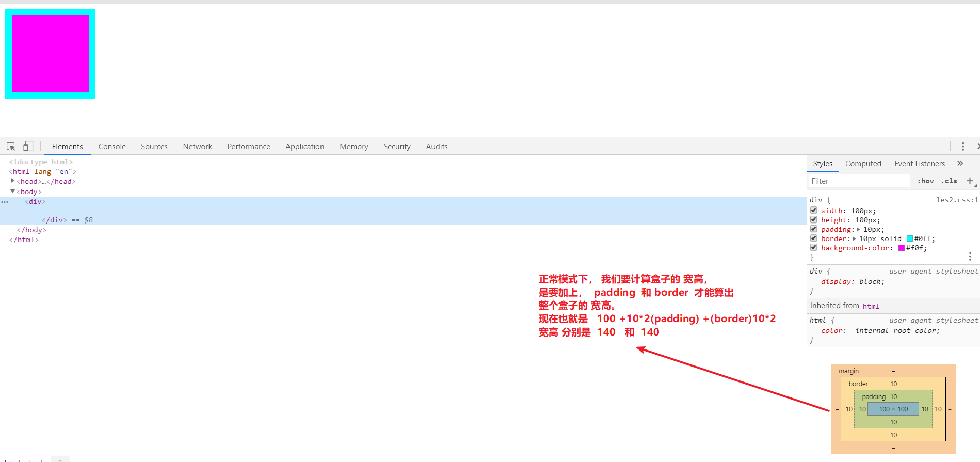The width and height of the screenshot is (980, 462).
Task: Switch to the Security tab
Action: 397,147
